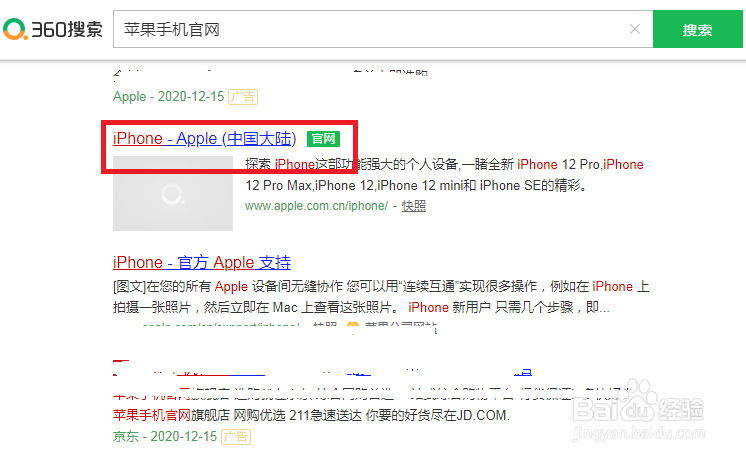Clear the search box with the X icon
746x458 pixels.
[x=635, y=29]
